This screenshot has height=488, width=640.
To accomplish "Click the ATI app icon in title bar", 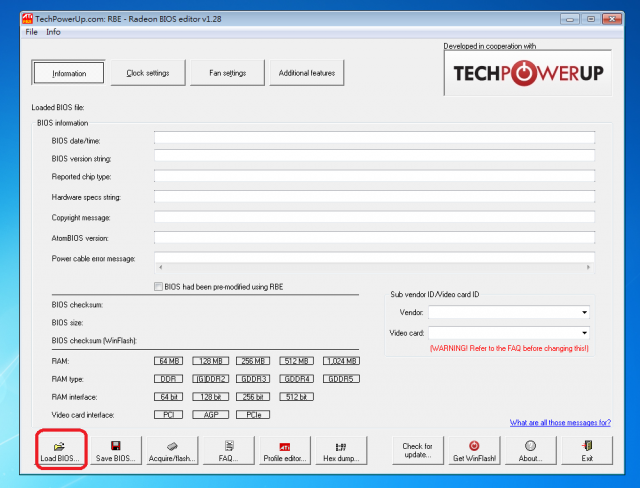I will click(27, 18).
